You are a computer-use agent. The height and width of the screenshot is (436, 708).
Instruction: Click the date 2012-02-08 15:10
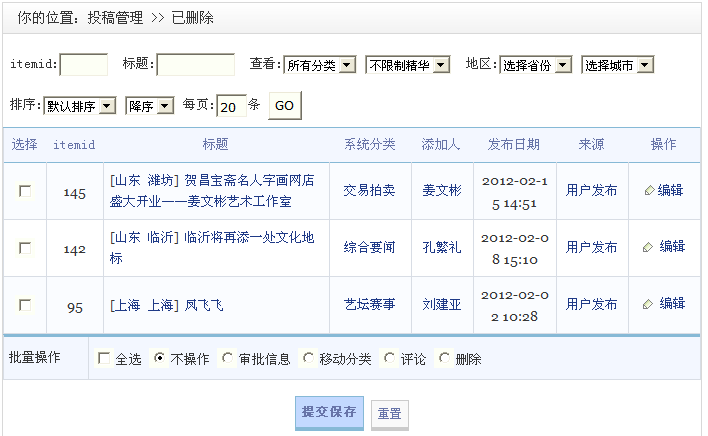tap(515, 249)
